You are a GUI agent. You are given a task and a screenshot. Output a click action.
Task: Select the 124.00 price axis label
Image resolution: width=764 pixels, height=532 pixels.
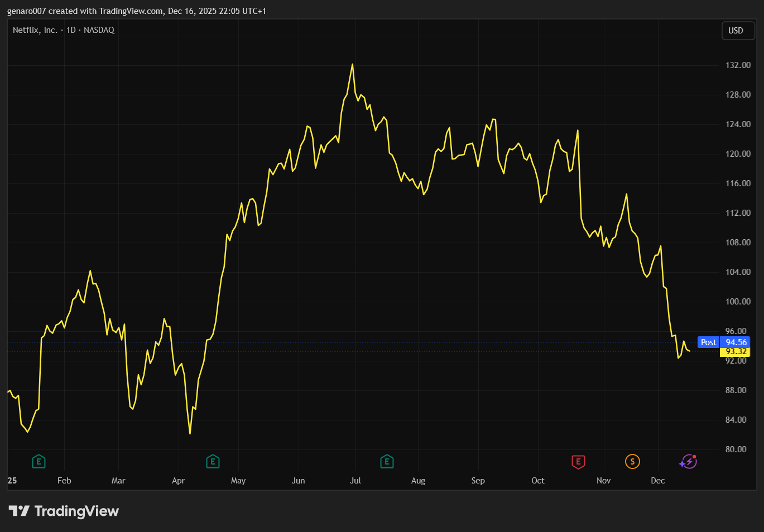coord(738,124)
